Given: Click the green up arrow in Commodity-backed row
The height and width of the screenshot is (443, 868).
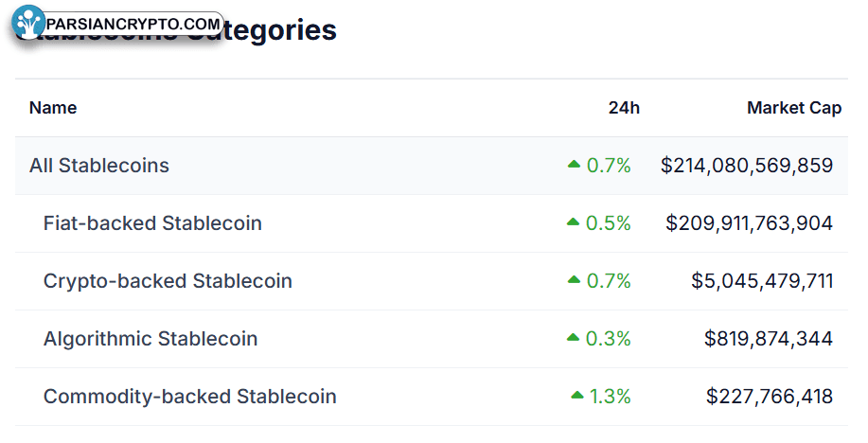Looking at the screenshot, I should 576,395.
